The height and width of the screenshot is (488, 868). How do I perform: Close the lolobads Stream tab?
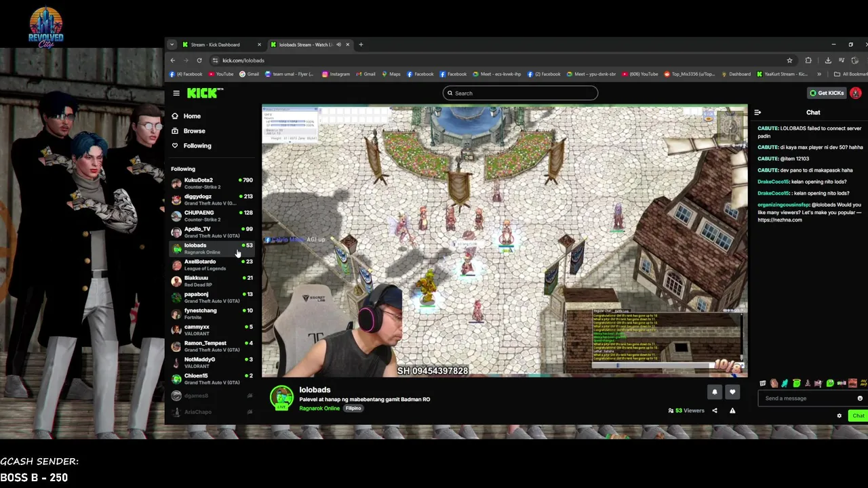[x=348, y=45]
